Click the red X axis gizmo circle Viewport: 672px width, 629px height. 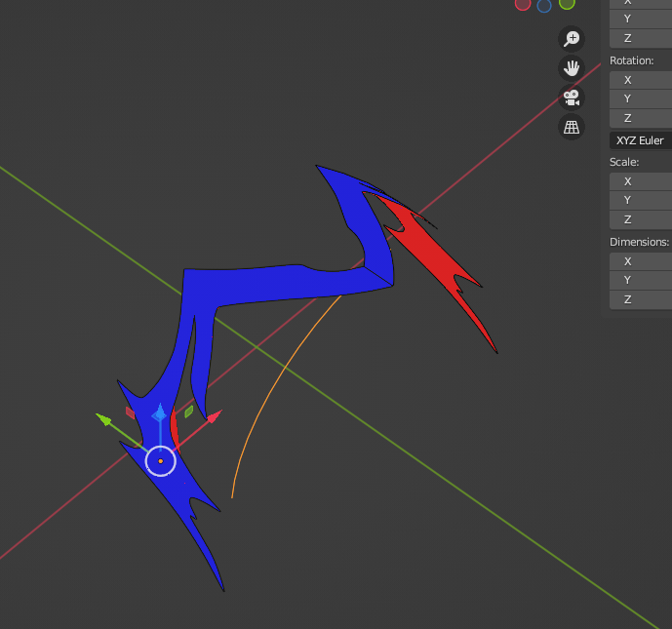click(523, 4)
